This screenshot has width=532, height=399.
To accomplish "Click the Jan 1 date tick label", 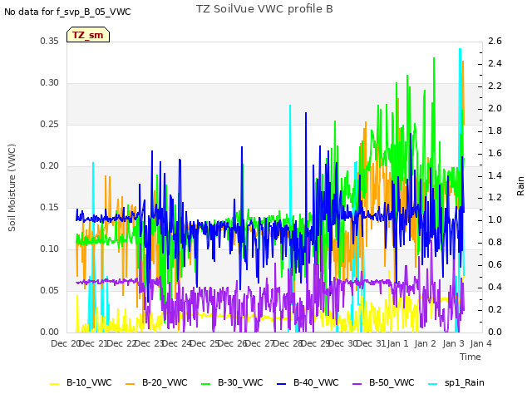I will coord(397,343).
